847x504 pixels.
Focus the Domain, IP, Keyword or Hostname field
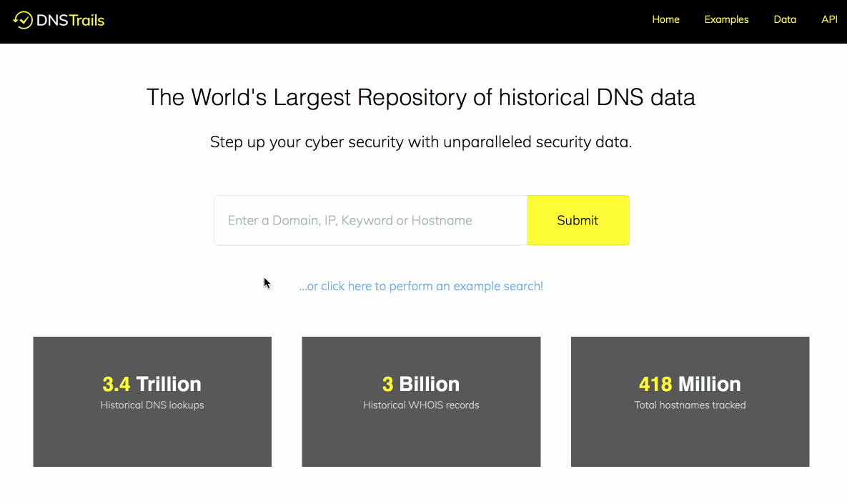(370, 220)
